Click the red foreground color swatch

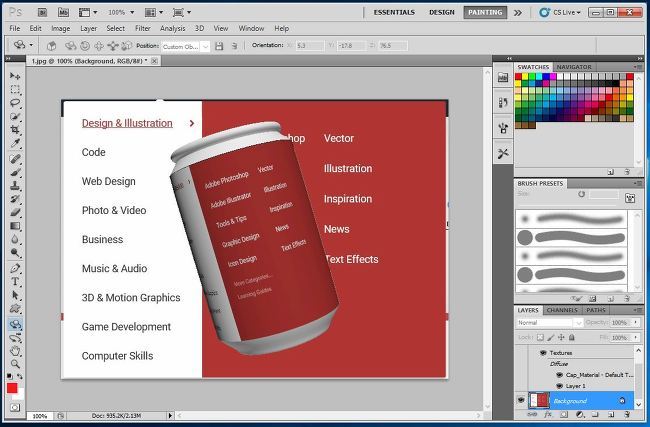click(12, 388)
